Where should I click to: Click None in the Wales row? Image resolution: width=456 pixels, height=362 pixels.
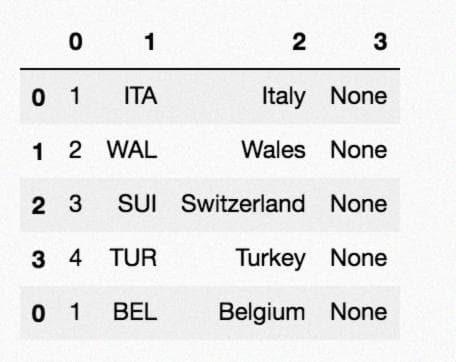359,150
